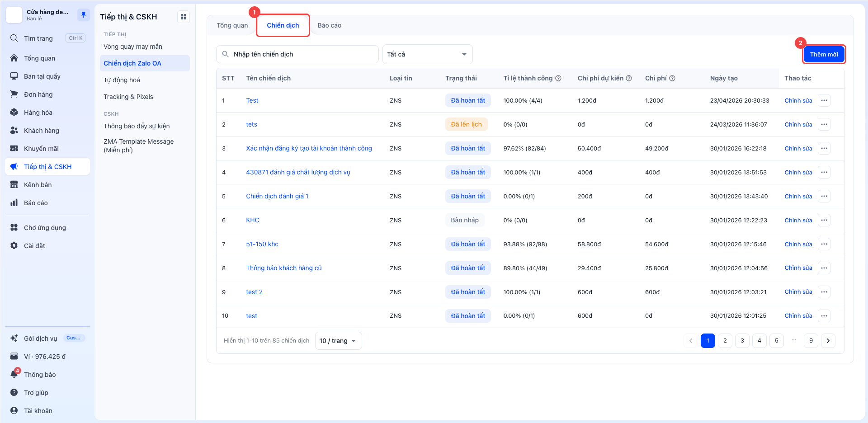This screenshot has height=423, width=868.
Task: Open Thông báo đẩy sự kiện
Action: tap(137, 126)
